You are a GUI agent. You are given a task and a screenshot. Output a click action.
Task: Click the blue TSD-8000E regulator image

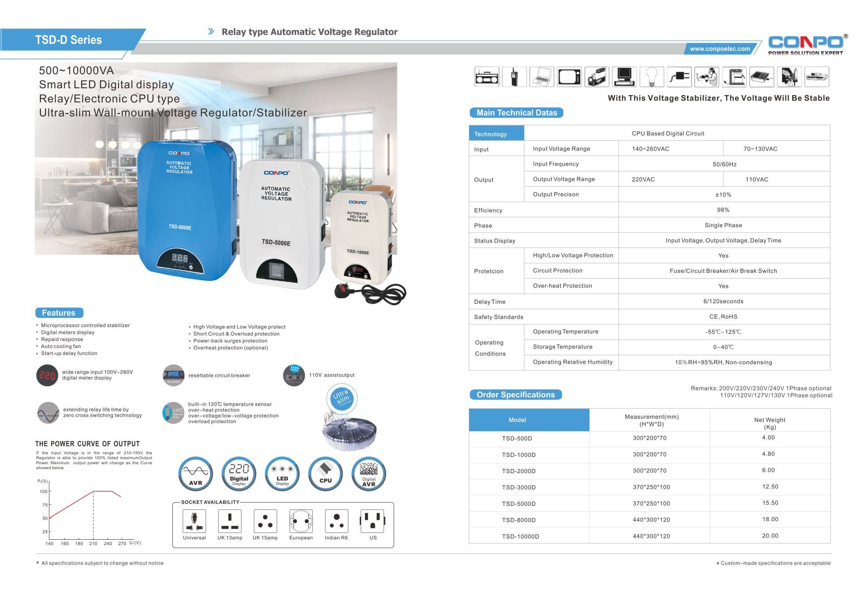[x=186, y=210]
